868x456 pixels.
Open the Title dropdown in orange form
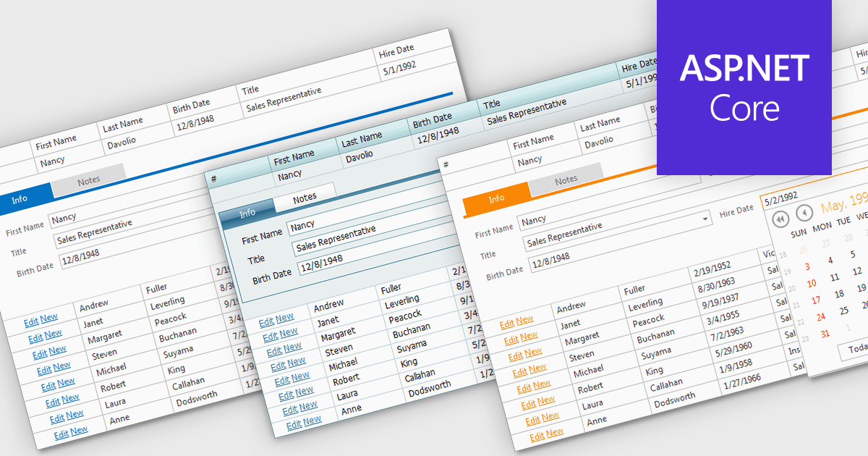tap(705, 219)
